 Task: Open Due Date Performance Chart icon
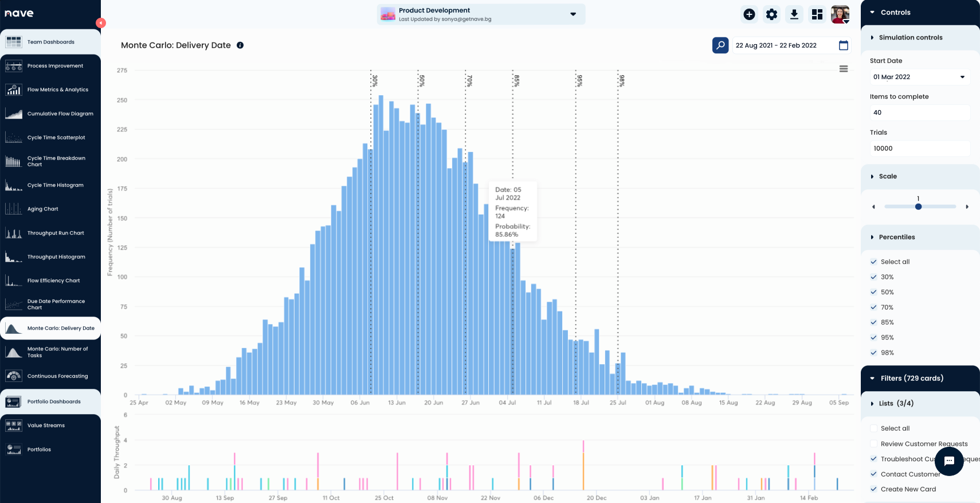[x=14, y=305]
